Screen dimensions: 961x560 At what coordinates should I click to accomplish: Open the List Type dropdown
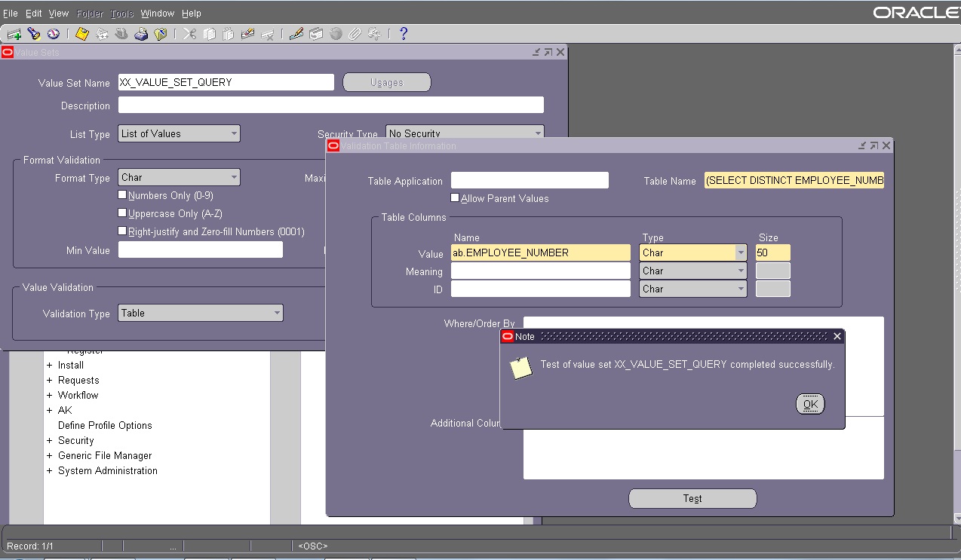pyautogui.click(x=232, y=133)
